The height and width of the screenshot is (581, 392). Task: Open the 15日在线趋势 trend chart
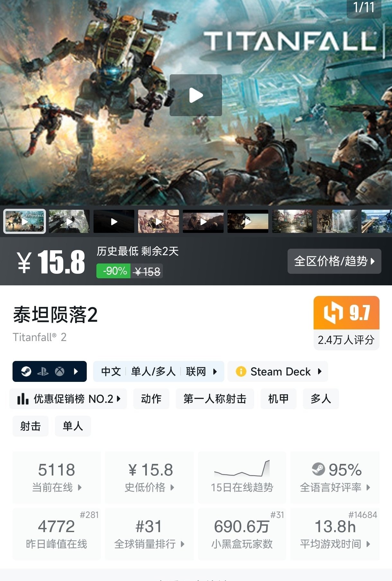tap(242, 477)
